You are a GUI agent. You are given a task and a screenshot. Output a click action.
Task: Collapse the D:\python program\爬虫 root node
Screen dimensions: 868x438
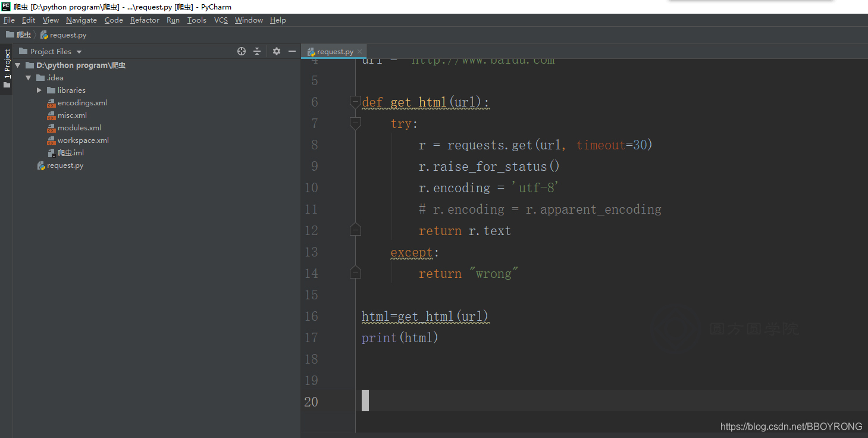pyautogui.click(x=18, y=65)
